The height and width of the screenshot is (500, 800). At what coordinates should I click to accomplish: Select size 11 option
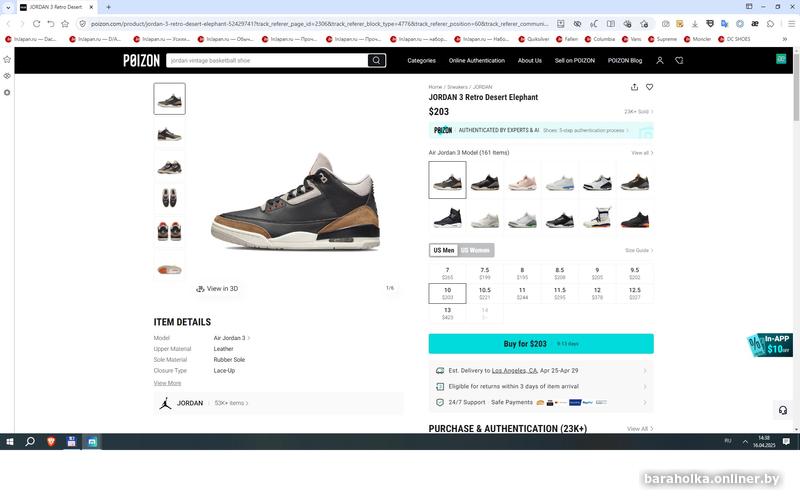coord(522,293)
